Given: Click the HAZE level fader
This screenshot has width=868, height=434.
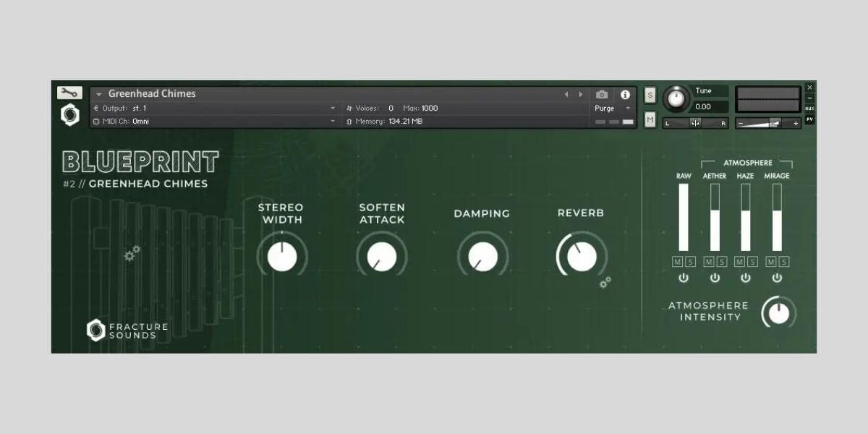Looking at the screenshot, I should [746, 217].
